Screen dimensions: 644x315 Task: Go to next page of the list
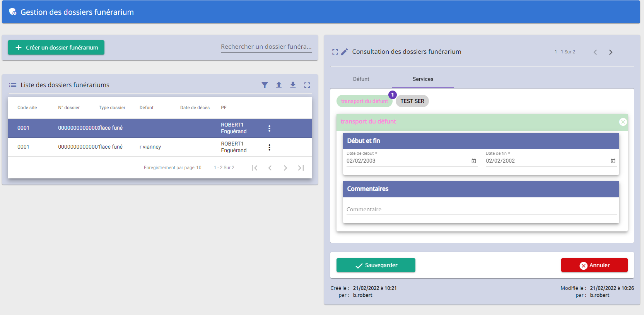(285, 168)
